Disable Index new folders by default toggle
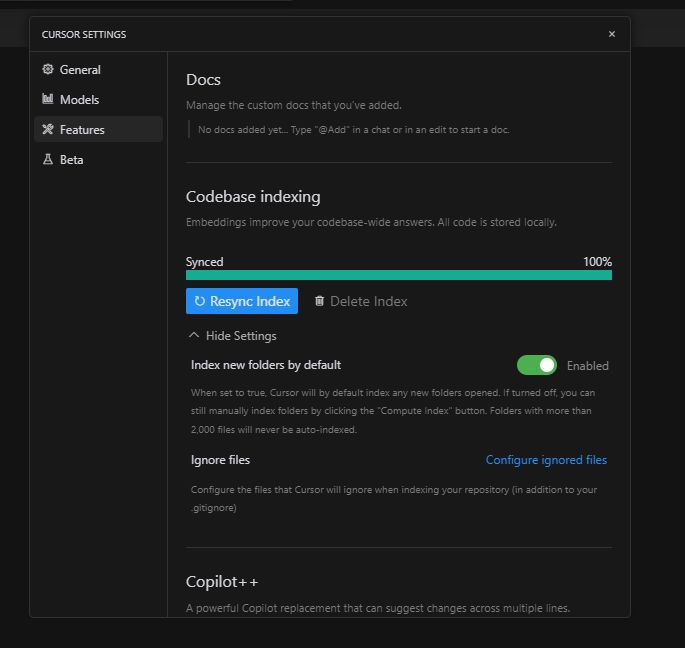The width and height of the screenshot is (685, 648). pos(536,365)
